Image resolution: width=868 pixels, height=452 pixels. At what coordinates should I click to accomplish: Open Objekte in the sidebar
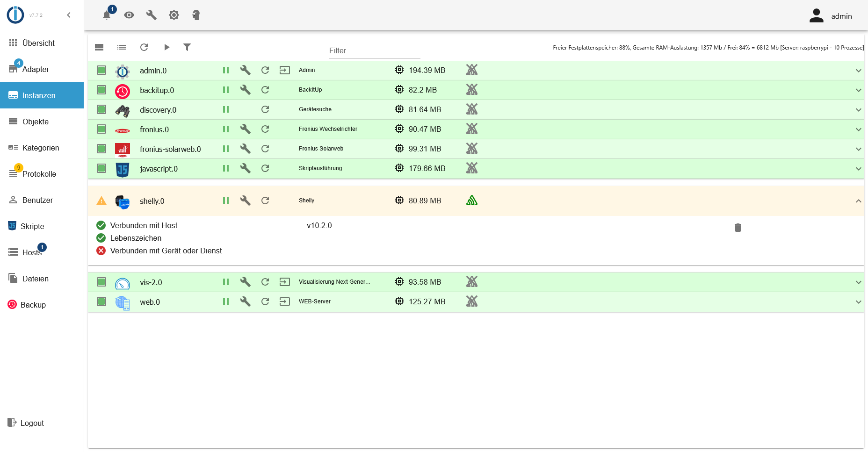point(42,122)
